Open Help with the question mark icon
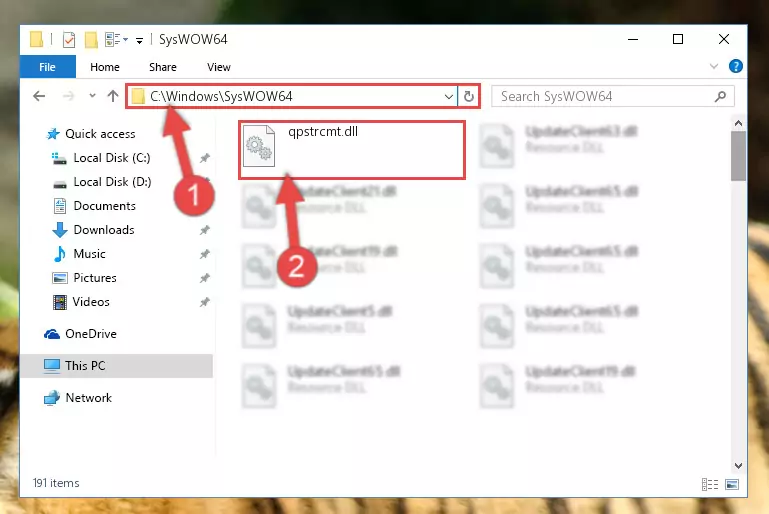The width and height of the screenshot is (769, 514). pos(736,66)
